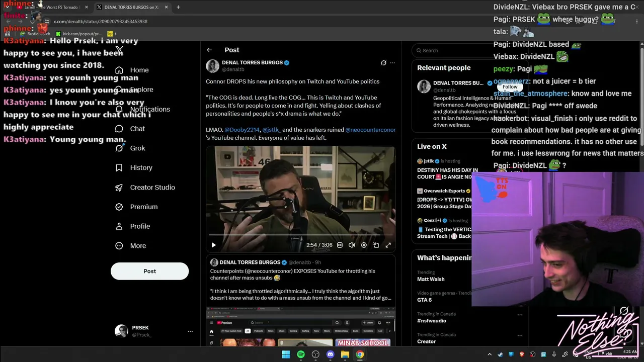Image resolution: width=644 pixels, height=362 pixels.
Task: Follow DENAL TORRES BURGOS in Relevant people
Action: 510,86
